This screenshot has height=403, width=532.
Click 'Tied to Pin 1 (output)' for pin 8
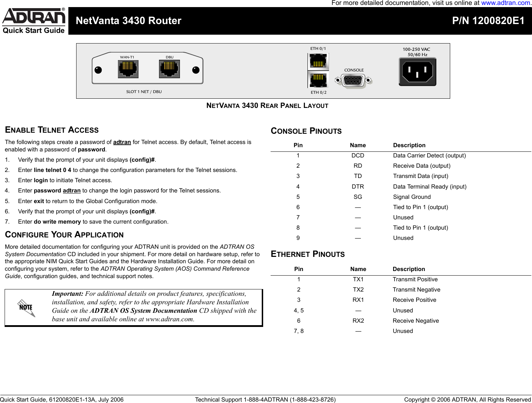(420, 228)
